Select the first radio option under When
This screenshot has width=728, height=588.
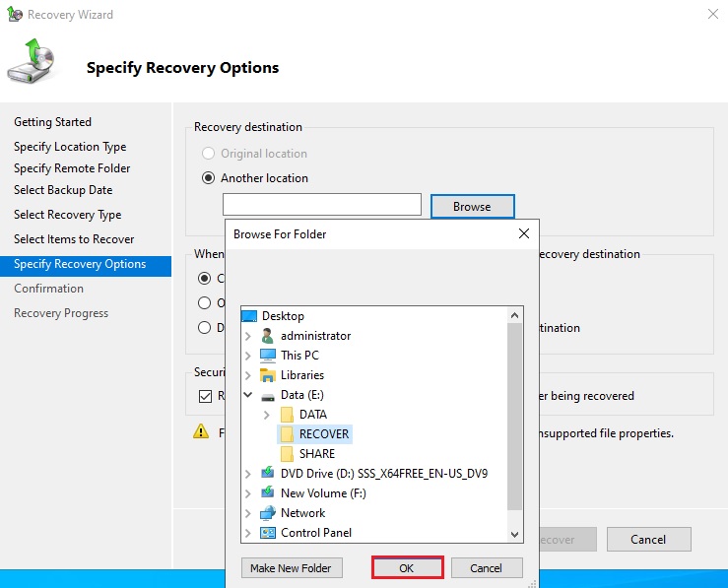pyautogui.click(x=205, y=279)
